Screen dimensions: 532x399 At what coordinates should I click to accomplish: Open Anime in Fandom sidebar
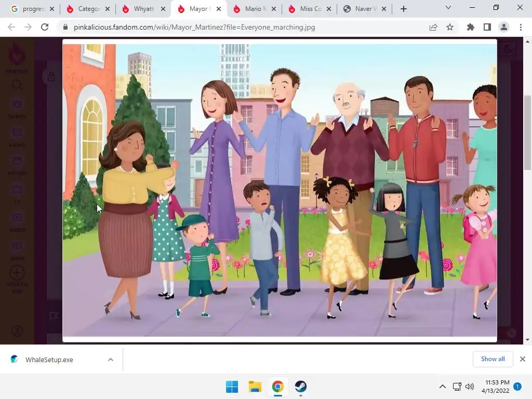pyautogui.click(x=17, y=137)
